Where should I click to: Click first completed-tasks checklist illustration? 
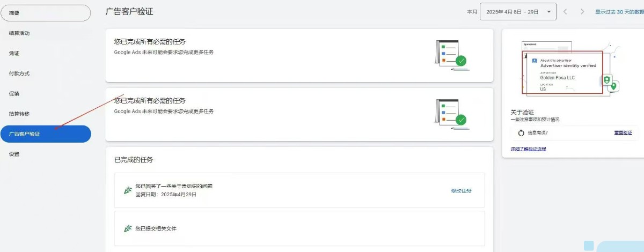[x=451, y=55]
